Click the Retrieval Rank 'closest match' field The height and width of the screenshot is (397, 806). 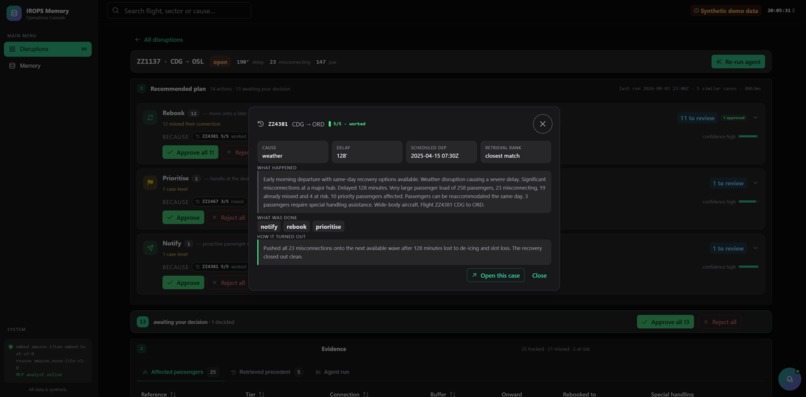click(516, 152)
